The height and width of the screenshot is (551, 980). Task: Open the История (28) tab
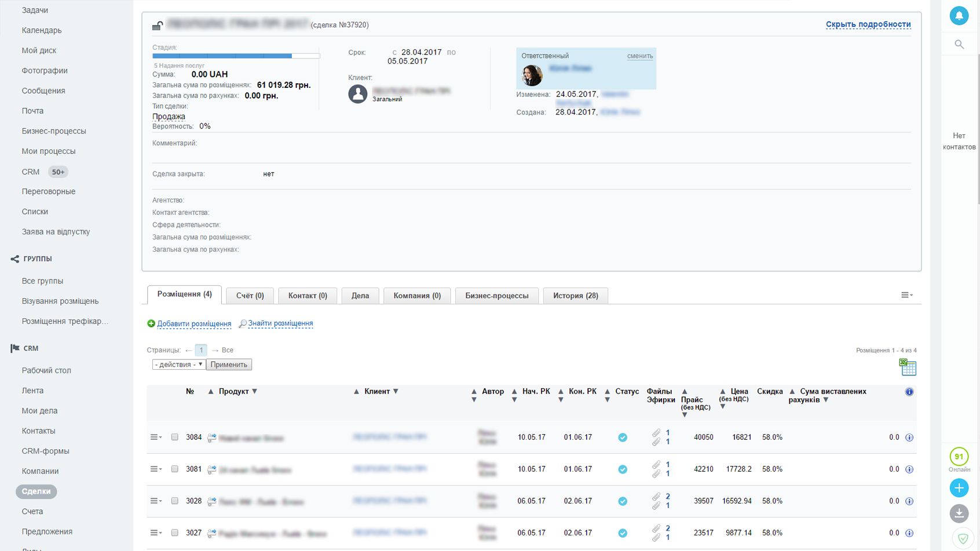point(576,296)
